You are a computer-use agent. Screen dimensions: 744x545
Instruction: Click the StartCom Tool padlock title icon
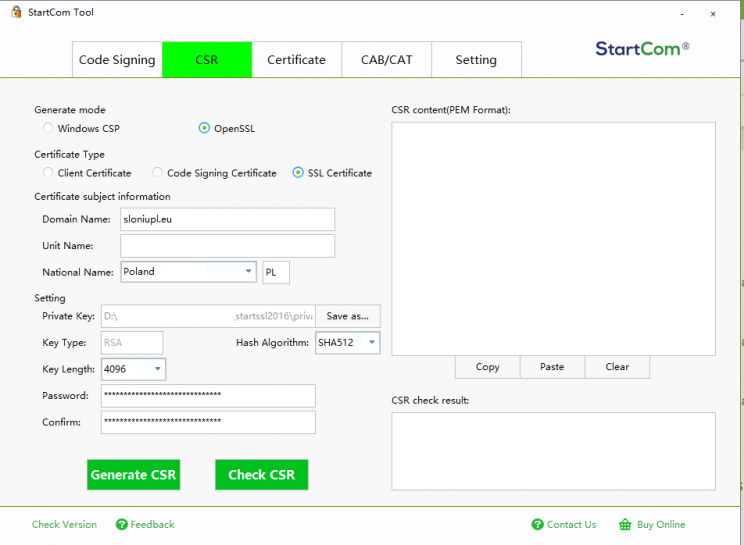[16, 12]
